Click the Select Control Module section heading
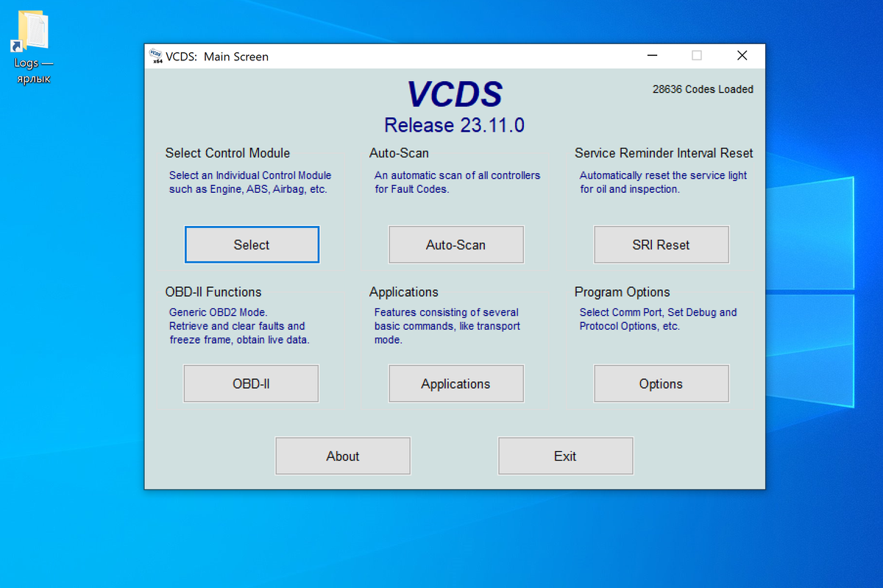 pos(229,153)
